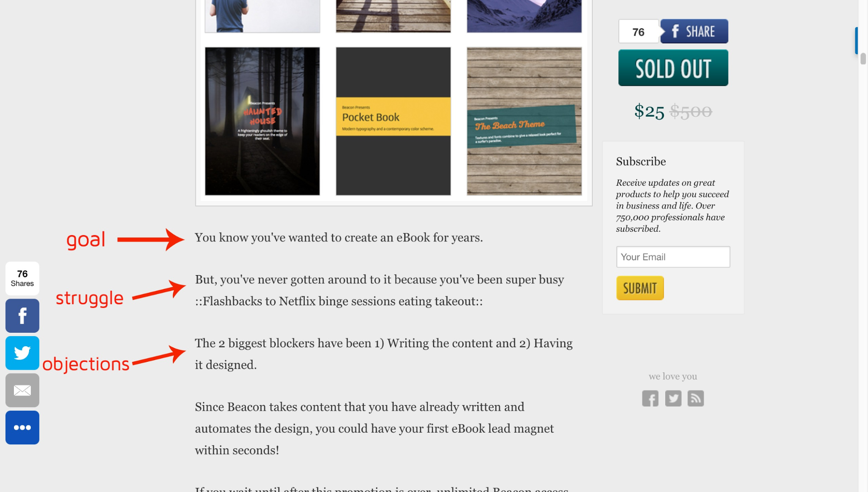Share via the left sidebar Facebook icon

click(x=22, y=315)
